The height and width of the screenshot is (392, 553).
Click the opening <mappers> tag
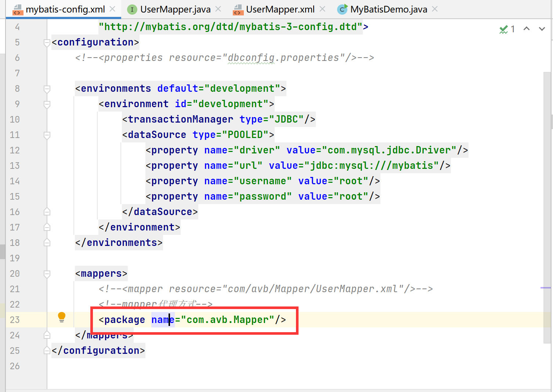click(x=101, y=273)
